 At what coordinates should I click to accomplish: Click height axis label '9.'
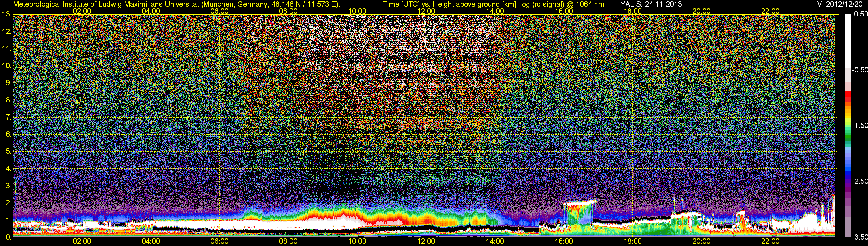point(8,83)
